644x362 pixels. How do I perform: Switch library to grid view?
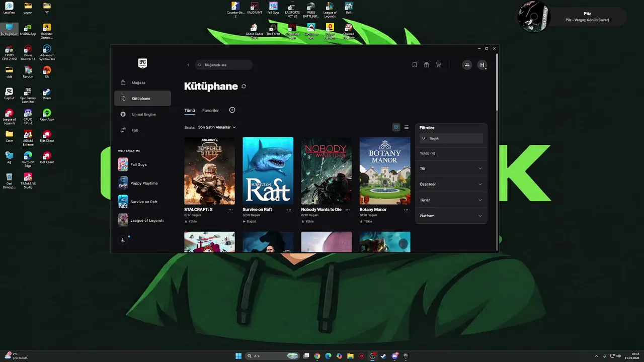(396, 127)
